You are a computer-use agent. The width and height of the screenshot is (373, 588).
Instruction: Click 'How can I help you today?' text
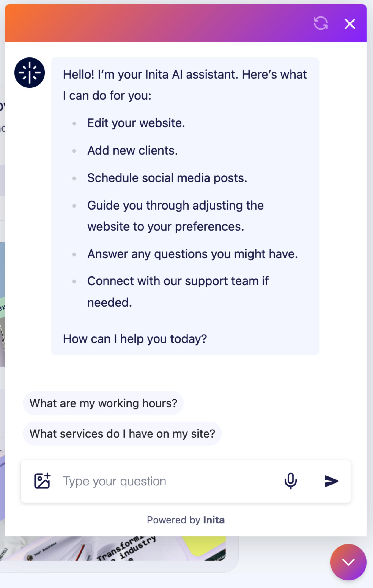tap(135, 339)
